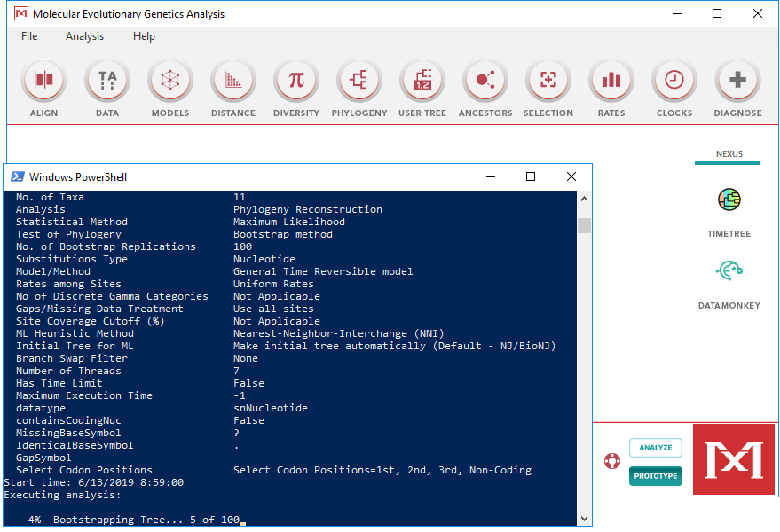Switch to PROTOTYPE mode
Viewport: 780px width, 532px height.
(656, 476)
